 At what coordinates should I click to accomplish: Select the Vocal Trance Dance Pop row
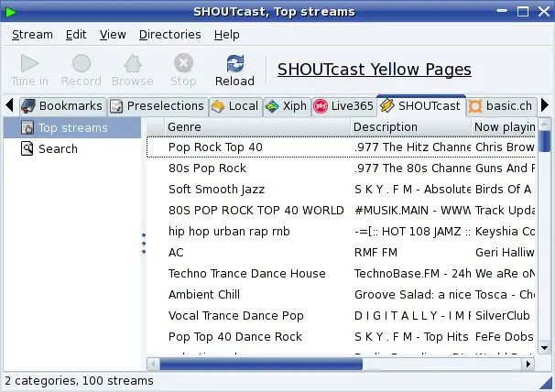[x=341, y=315]
